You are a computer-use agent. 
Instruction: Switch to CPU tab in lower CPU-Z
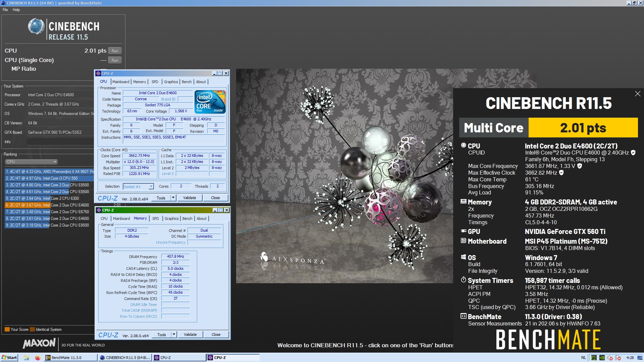pos(104,219)
